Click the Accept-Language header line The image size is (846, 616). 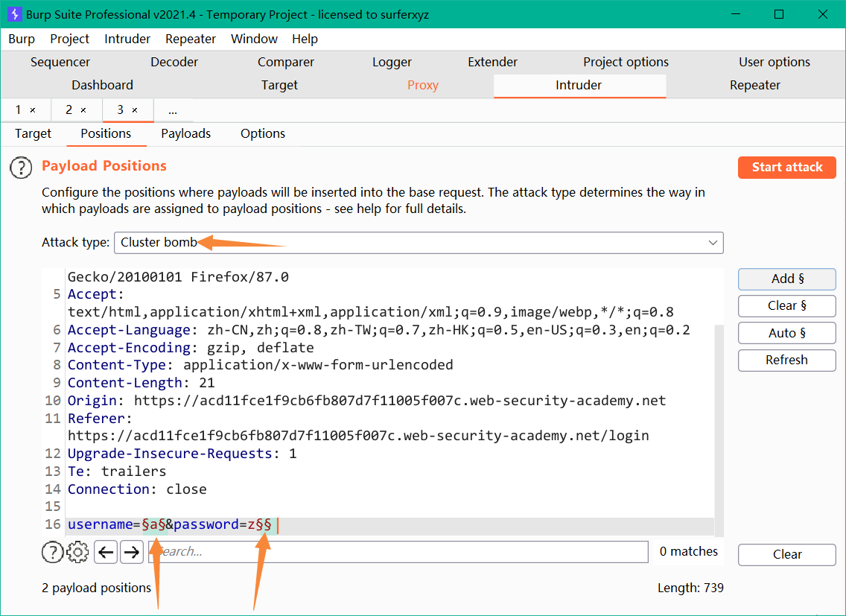point(379,330)
